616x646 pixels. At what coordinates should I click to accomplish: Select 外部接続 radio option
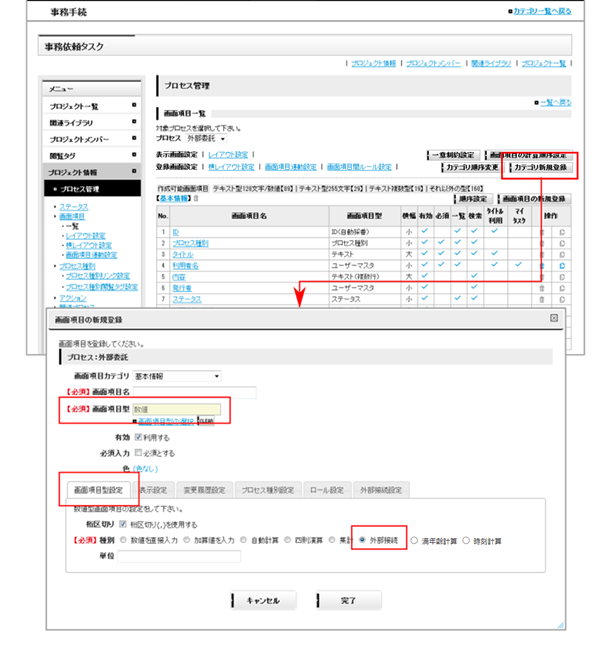362,540
